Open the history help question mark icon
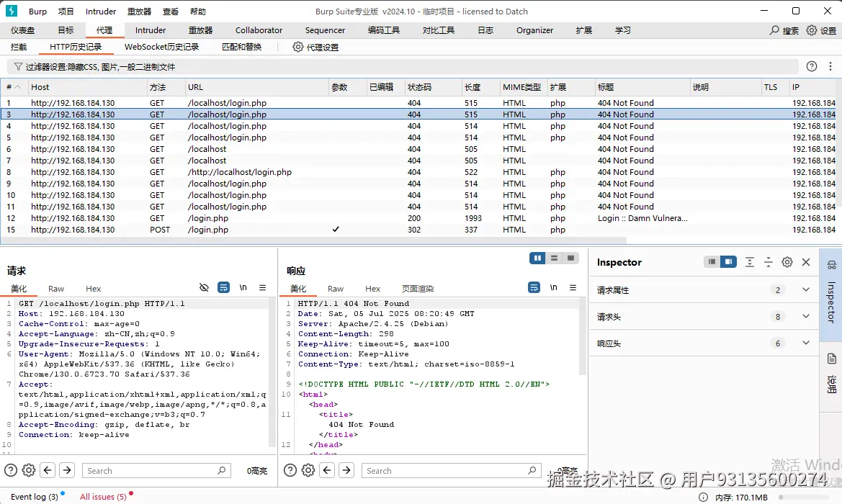 click(x=812, y=66)
